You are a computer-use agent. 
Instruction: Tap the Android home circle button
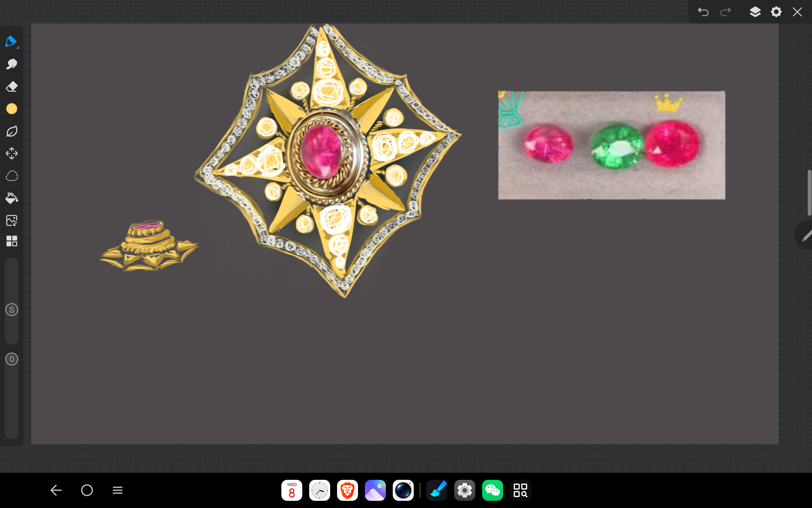[x=87, y=490]
